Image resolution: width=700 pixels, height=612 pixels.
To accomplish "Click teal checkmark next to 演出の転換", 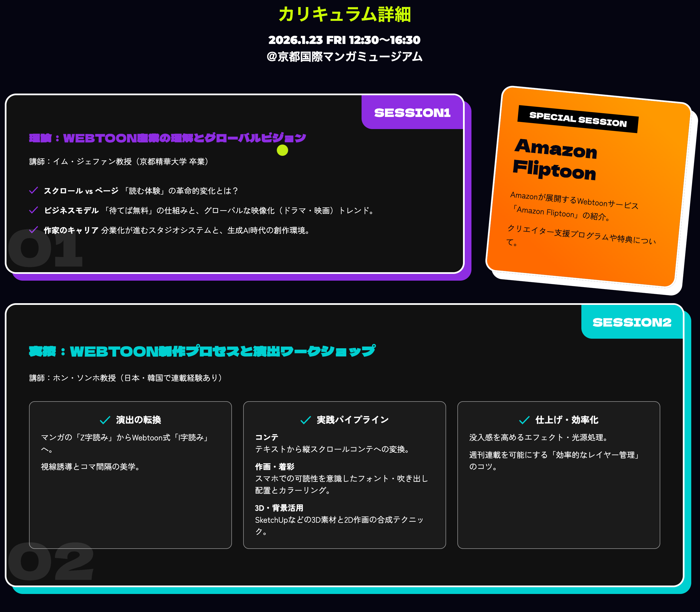I will (105, 420).
